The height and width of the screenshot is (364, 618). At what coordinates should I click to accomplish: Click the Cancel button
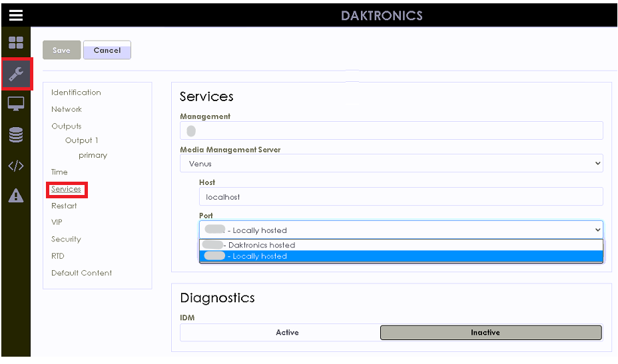107,51
